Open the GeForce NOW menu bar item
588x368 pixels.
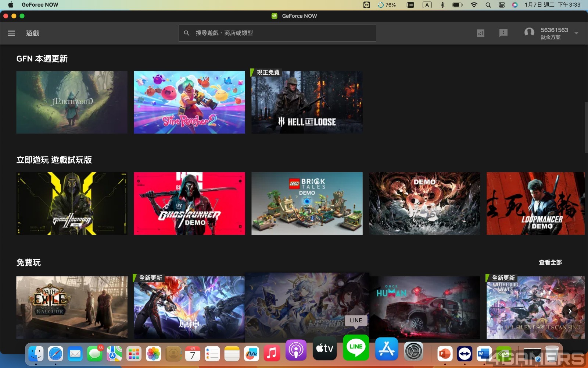(x=40, y=5)
